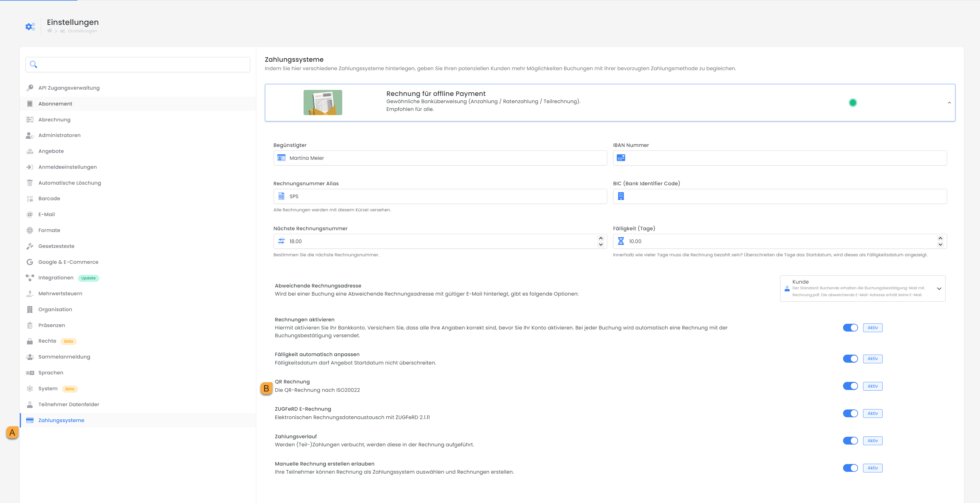Disable the Rechnungen aktivieren toggle
This screenshot has width=980, height=503.
point(850,328)
